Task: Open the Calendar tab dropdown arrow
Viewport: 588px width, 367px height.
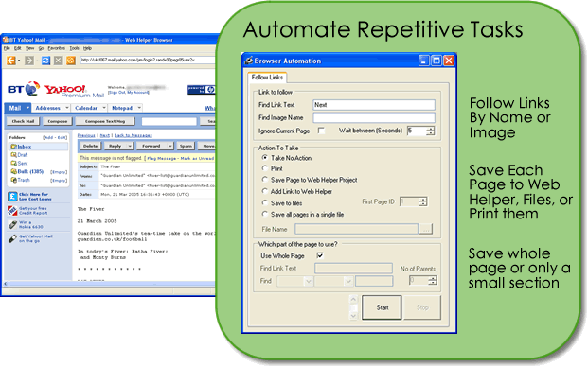Action: click(x=104, y=108)
